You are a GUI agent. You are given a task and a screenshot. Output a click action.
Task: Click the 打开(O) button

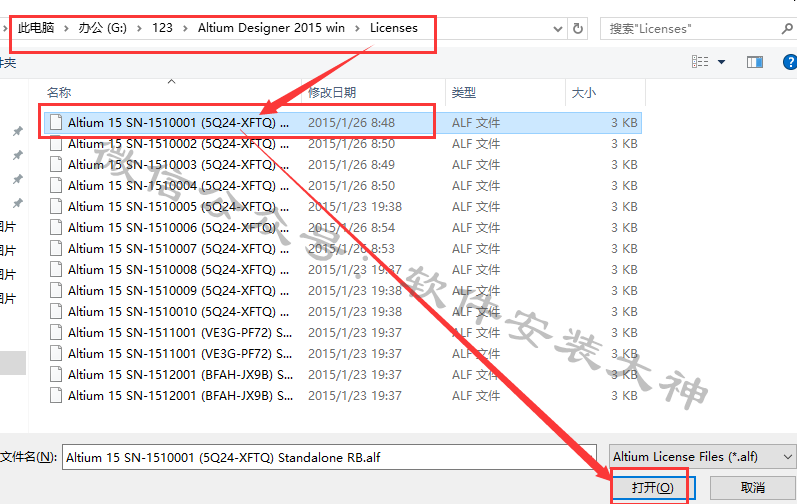(653, 488)
